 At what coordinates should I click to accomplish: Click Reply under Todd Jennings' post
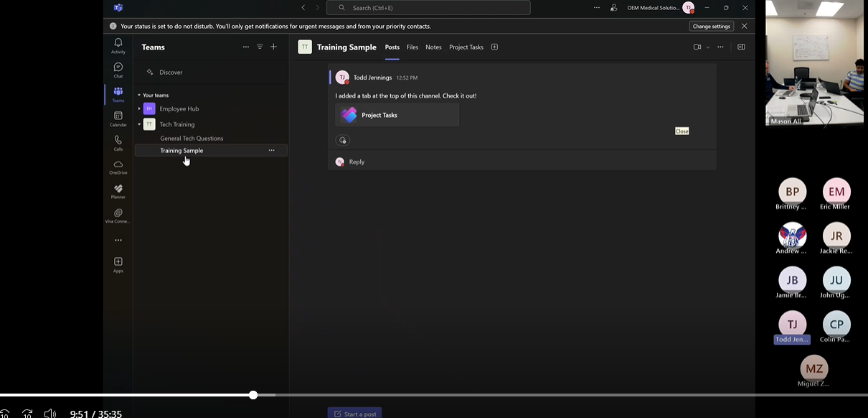[357, 162]
